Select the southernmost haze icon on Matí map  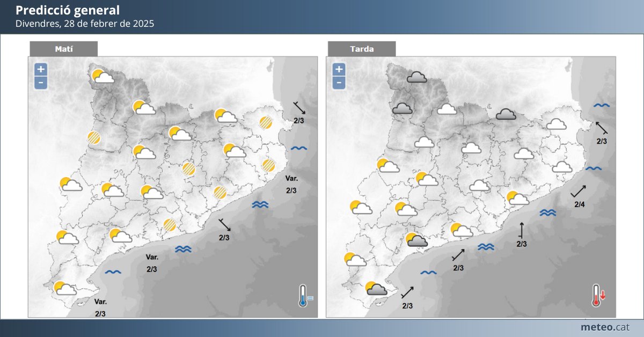[x=170, y=225]
